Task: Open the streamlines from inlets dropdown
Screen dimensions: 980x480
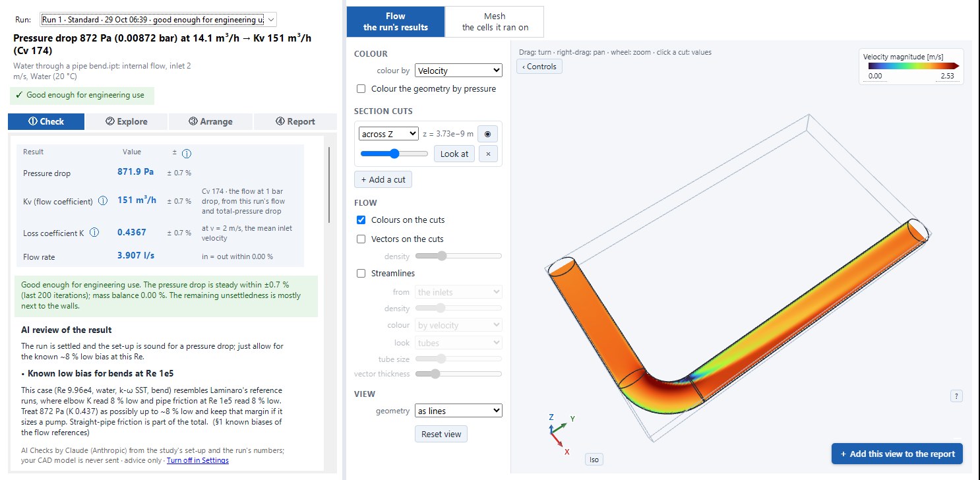Action: pos(458,292)
